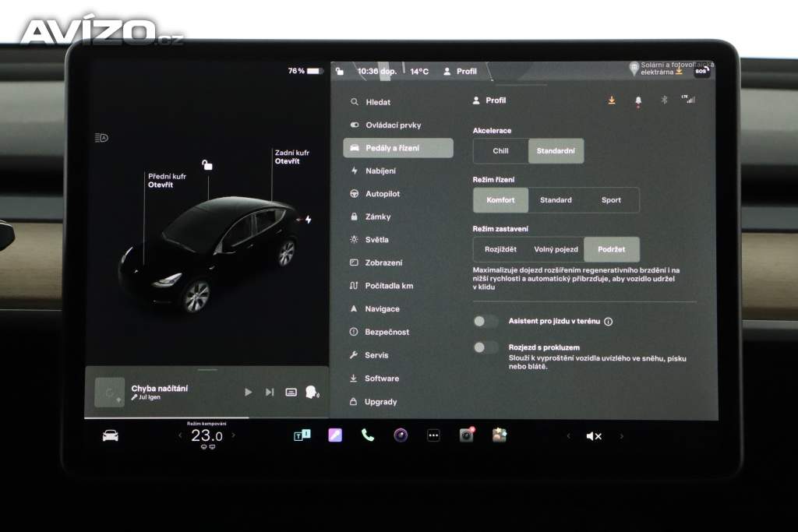Open Profil in settings header

click(x=489, y=100)
